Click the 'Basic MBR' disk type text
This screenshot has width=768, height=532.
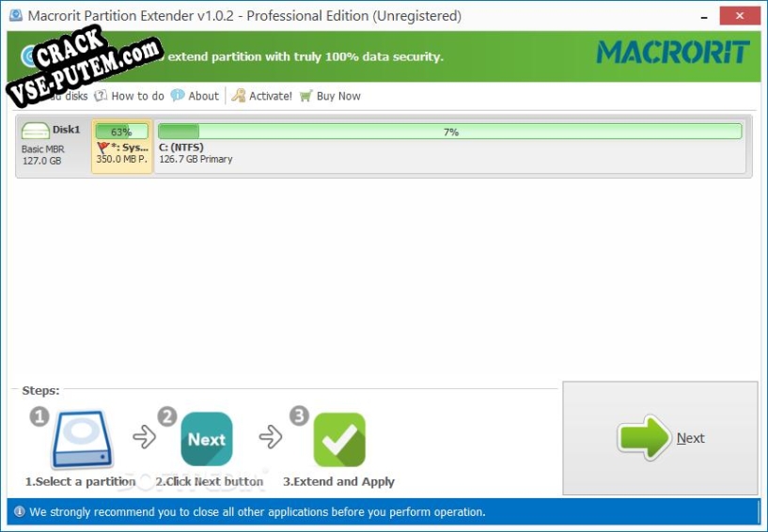point(42,149)
